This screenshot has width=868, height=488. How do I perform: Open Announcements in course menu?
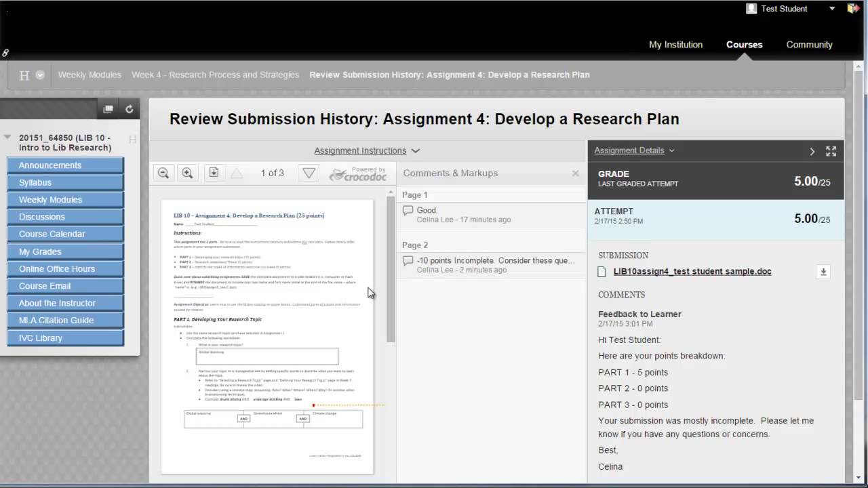point(65,165)
